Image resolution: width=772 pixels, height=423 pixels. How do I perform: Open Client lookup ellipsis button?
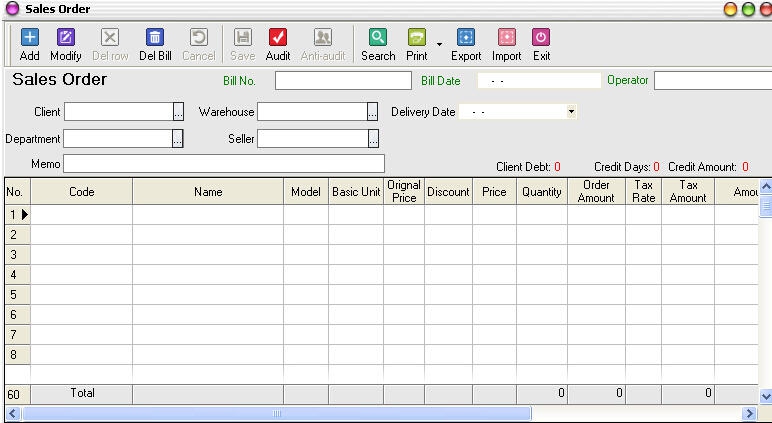pyautogui.click(x=178, y=112)
